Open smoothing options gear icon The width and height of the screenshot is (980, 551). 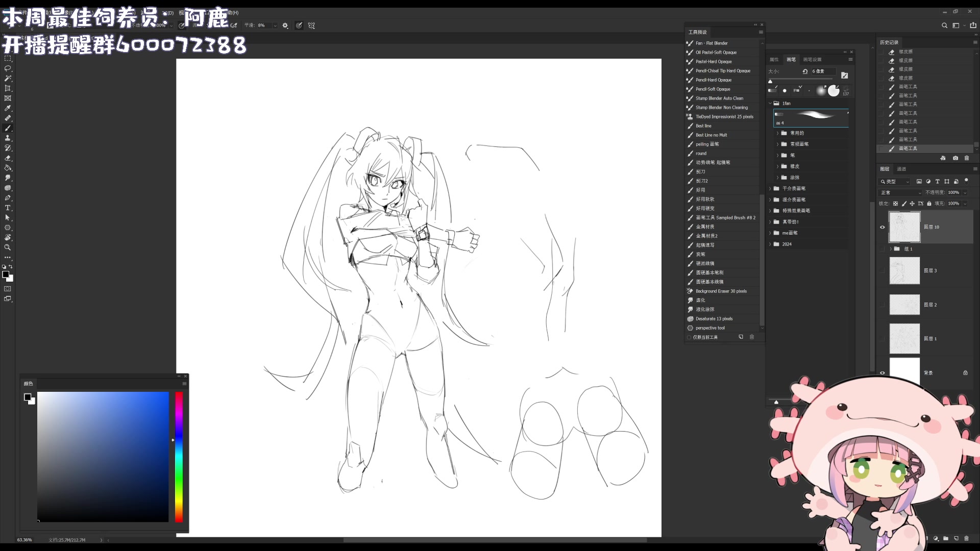(x=285, y=26)
